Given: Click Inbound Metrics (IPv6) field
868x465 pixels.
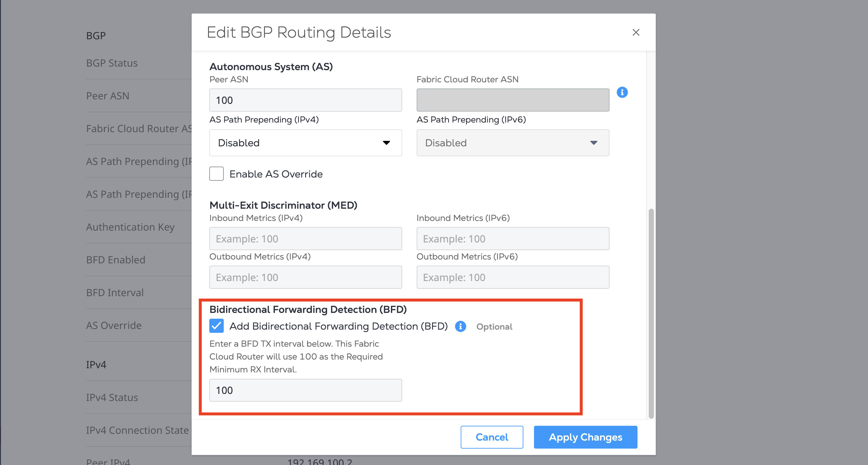Looking at the screenshot, I should coord(512,239).
